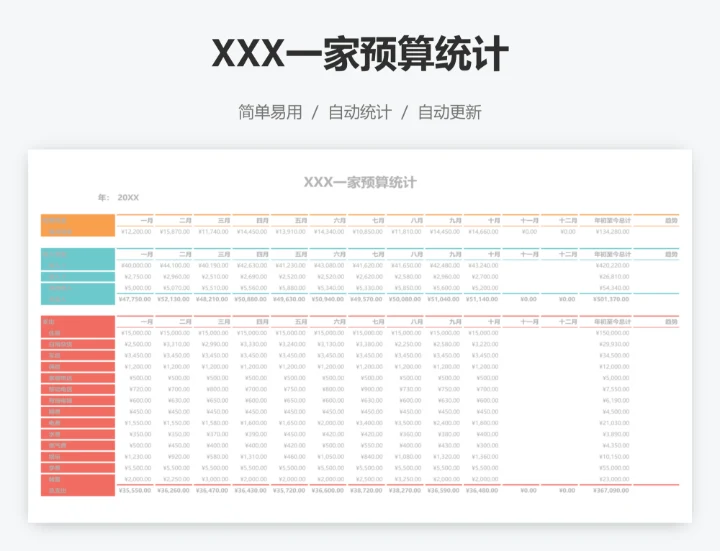Click the 自动统计 slogan text
Image resolution: width=720 pixels, height=551 pixels.
(x=360, y=112)
